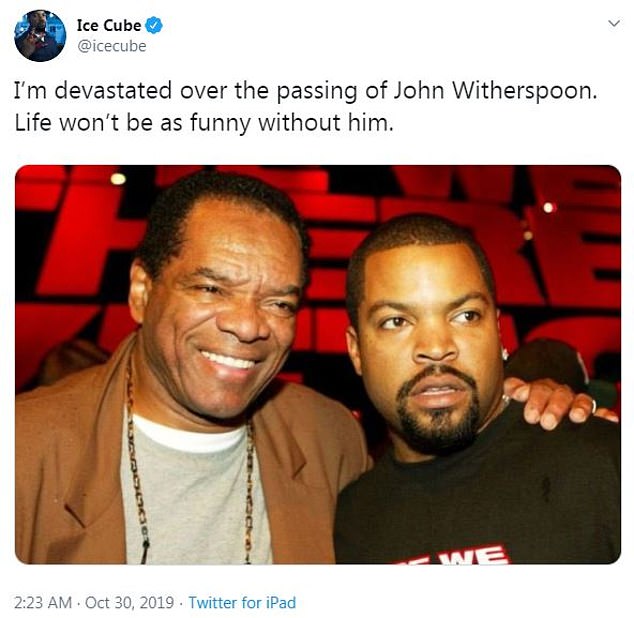Select the Oct 30, 2019 date
634x618 pixels.
[x=129, y=603]
